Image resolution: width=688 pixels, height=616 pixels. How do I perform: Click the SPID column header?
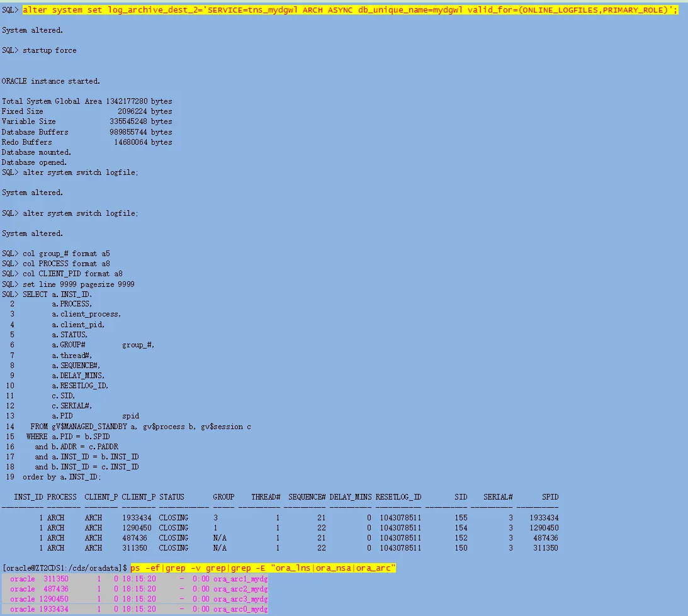coord(550,497)
